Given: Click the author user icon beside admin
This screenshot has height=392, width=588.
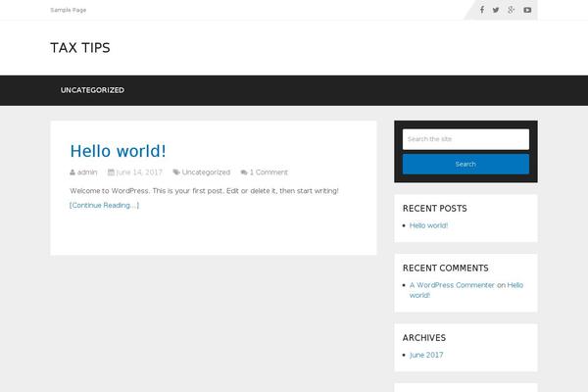Looking at the screenshot, I should pos(73,172).
